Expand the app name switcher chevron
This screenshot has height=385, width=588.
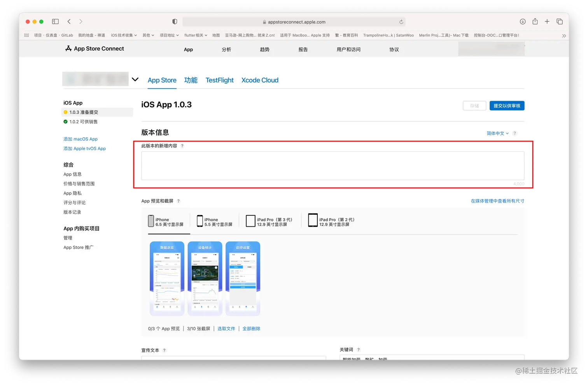[x=135, y=79]
